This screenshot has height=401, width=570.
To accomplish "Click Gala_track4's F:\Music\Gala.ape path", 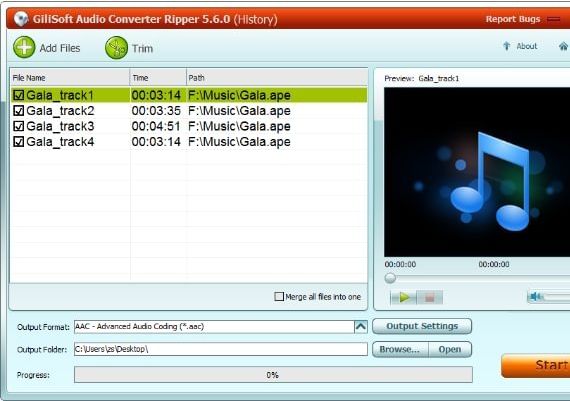I will point(239,142).
